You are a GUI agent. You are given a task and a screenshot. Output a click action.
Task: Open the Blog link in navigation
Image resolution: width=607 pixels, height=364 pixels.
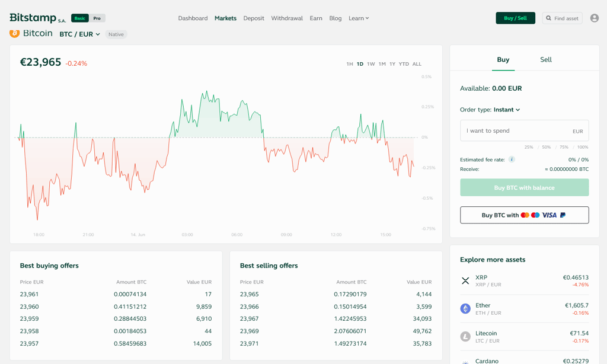pyautogui.click(x=336, y=18)
